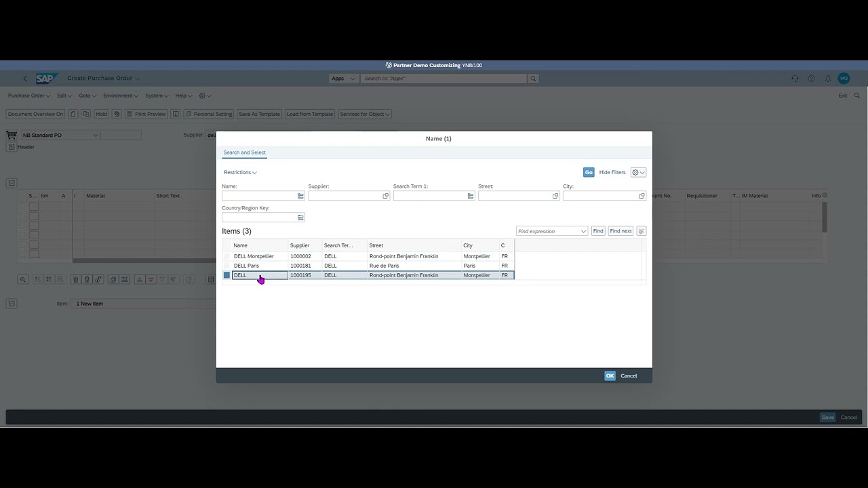The height and width of the screenshot is (488, 868).
Task: Open the filter settings gear dropdown
Action: pyautogui.click(x=638, y=172)
